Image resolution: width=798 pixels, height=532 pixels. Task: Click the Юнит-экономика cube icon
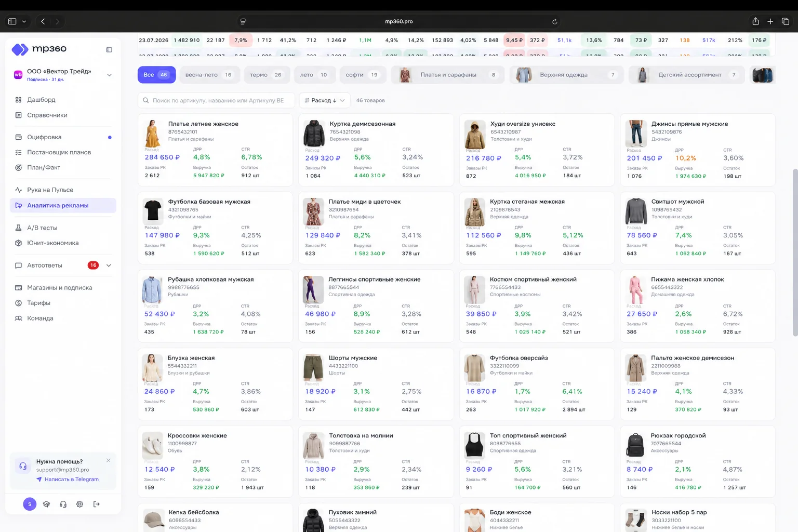(19, 243)
